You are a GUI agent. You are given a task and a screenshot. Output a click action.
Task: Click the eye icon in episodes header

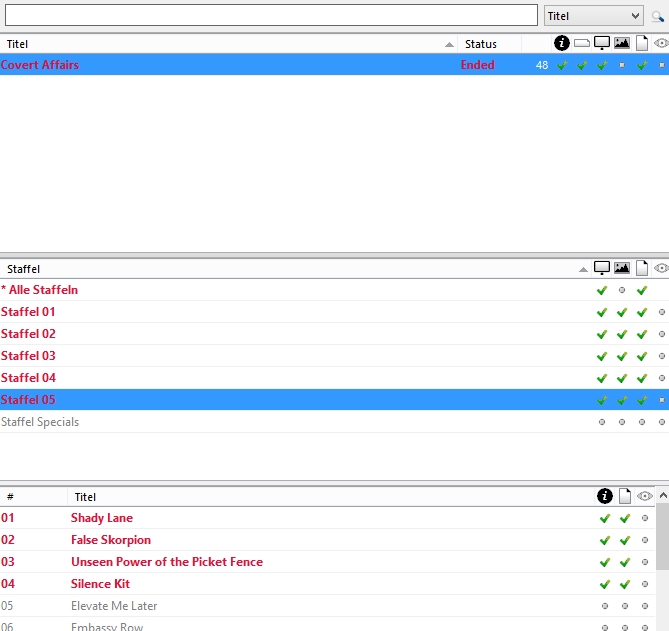[645, 496]
